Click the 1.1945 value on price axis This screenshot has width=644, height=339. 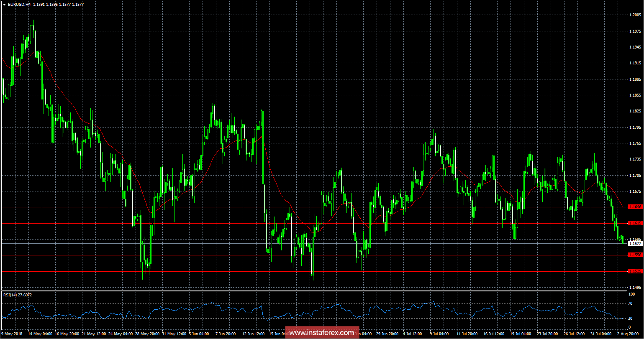[x=636, y=47]
